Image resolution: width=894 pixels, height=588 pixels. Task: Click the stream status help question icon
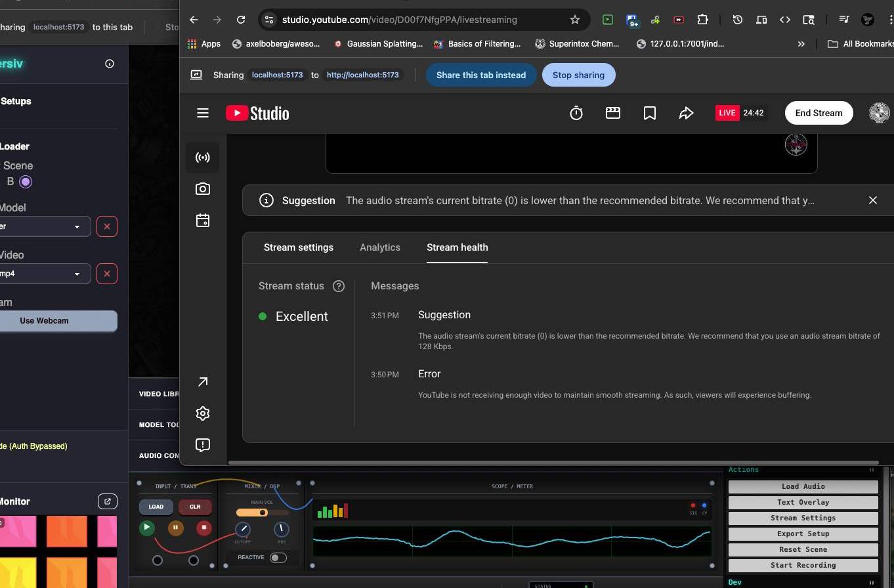point(339,286)
